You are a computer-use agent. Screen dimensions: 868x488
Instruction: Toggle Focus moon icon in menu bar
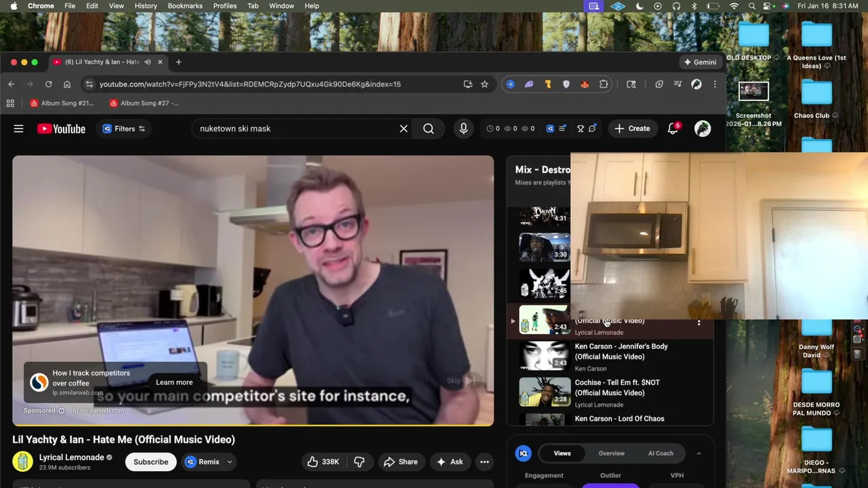click(639, 6)
